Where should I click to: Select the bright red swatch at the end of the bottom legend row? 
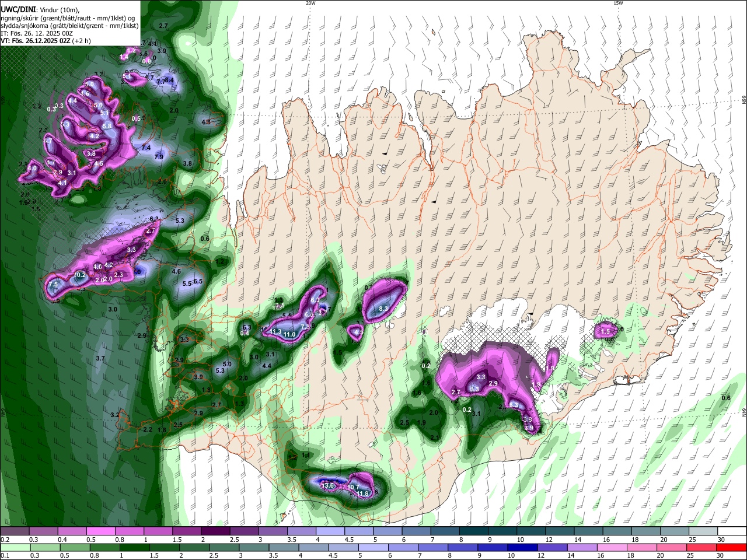click(731, 548)
